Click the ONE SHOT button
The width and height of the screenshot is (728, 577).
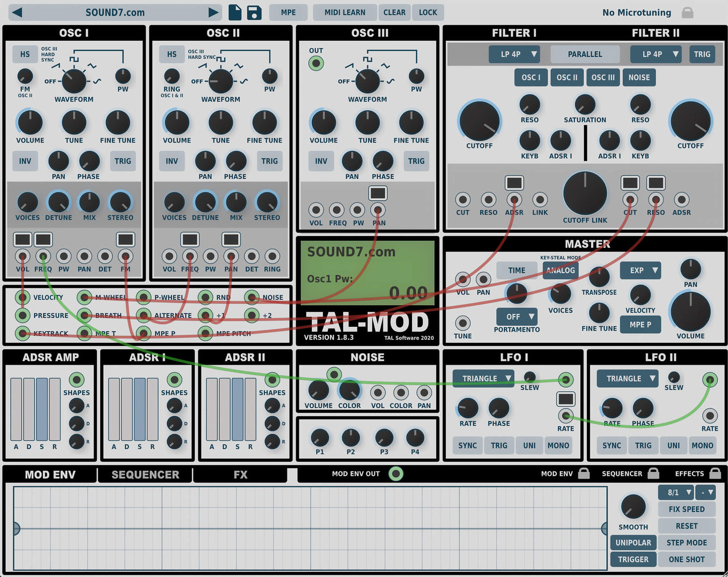687,559
